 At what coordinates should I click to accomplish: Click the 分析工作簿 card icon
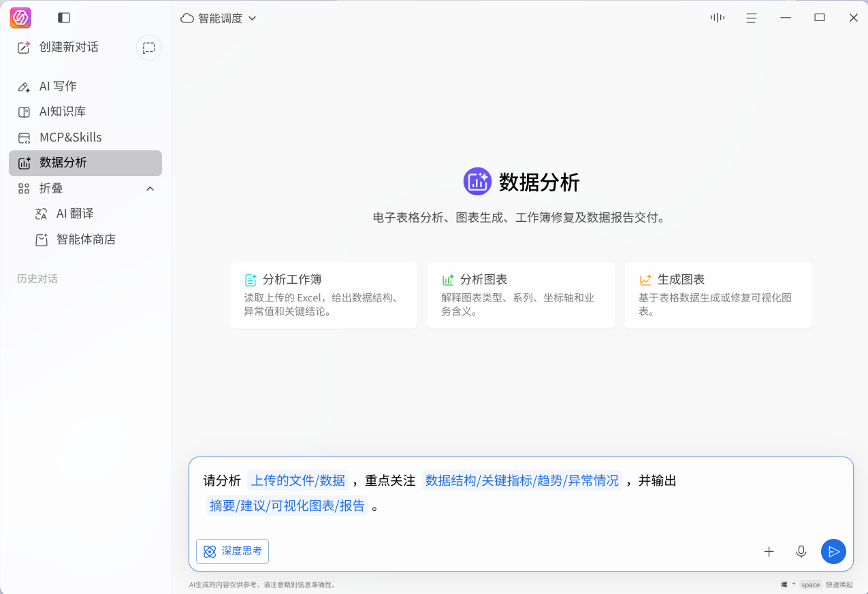(251, 280)
